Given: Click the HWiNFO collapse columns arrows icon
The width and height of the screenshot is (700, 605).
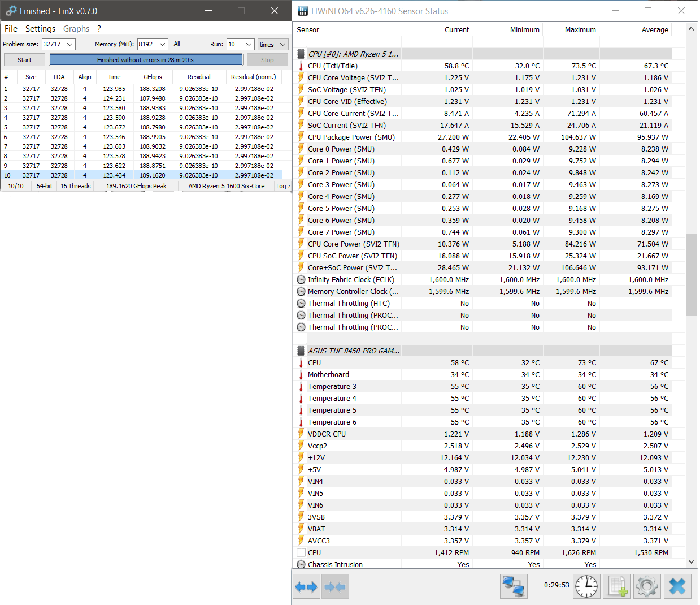Looking at the screenshot, I should tap(336, 586).
